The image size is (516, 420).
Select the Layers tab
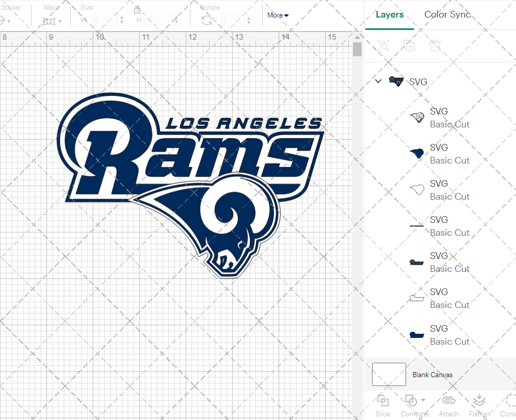pyautogui.click(x=390, y=14)
